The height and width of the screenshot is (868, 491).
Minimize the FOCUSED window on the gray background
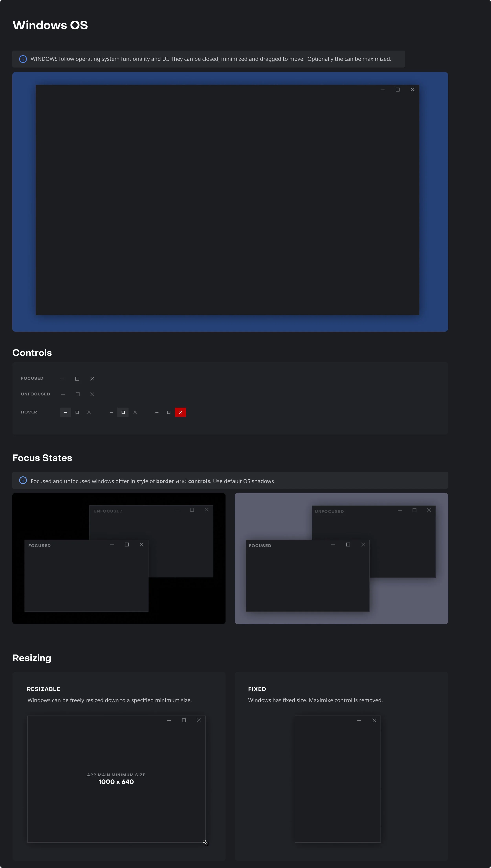333,544
